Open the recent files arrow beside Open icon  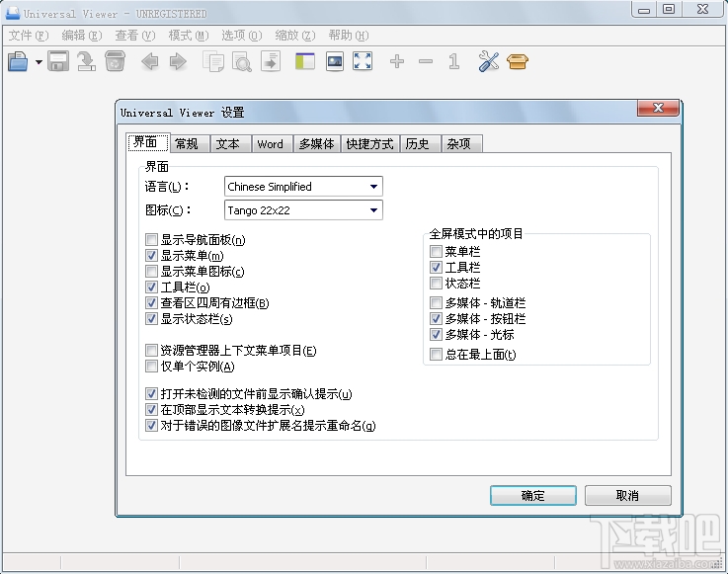(39, 62)
